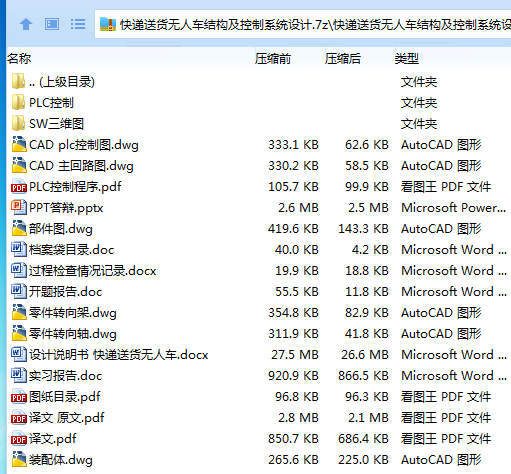Sort by 名称 column header
Viewport: 511px width, 474px height.
(x=19, y=59)
